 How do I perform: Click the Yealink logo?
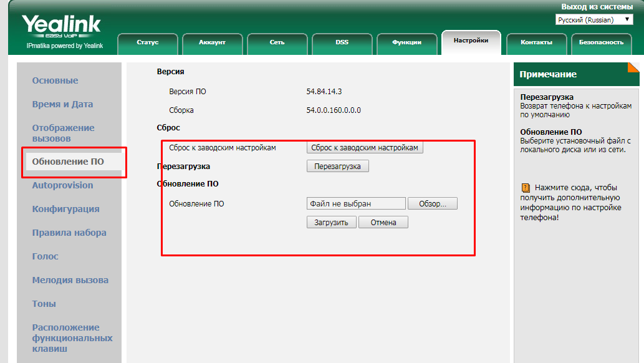pyautogui.click(x=61, y=26)
